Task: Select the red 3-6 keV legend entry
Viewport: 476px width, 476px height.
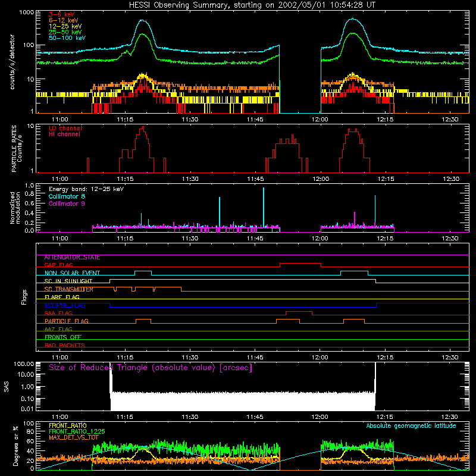Action: [x=62, y=14]
